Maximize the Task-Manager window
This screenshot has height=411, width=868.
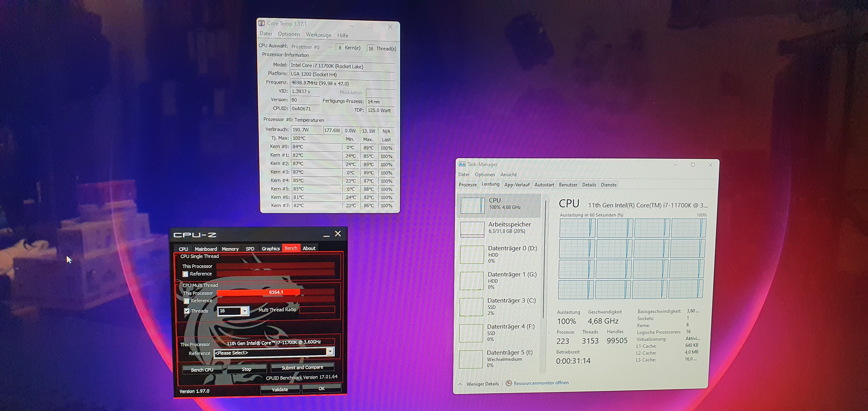tap(693, 165)
